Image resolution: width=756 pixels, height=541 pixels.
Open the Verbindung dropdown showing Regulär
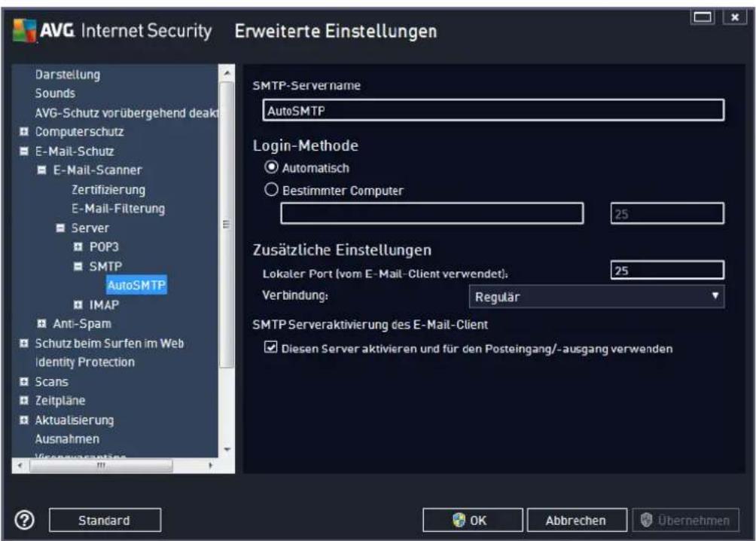coord(596,296)
